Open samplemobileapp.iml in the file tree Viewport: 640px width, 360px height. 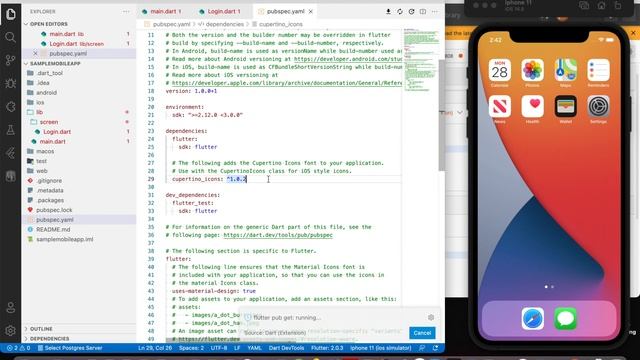tap(64, 240)
